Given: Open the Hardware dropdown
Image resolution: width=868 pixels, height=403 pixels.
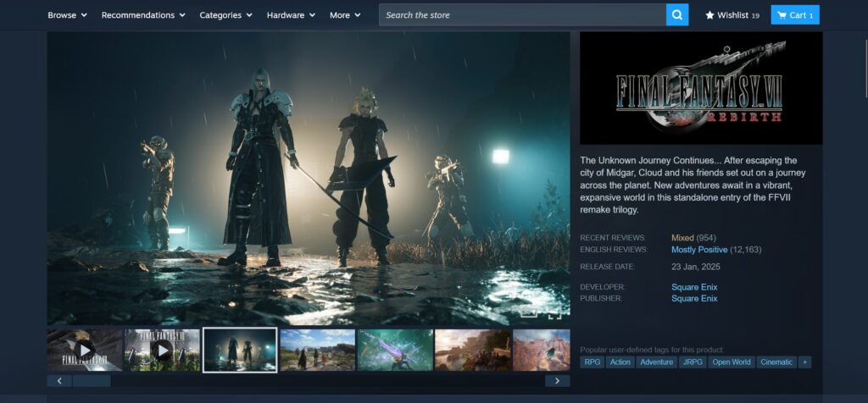Looking at the screenshot, I should click(x=291, y=15).
